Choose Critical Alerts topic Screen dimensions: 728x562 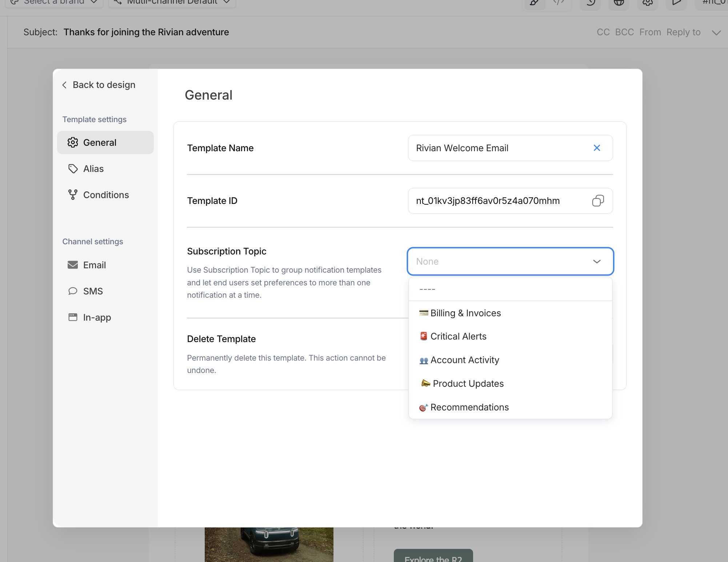tap(511, 336)
